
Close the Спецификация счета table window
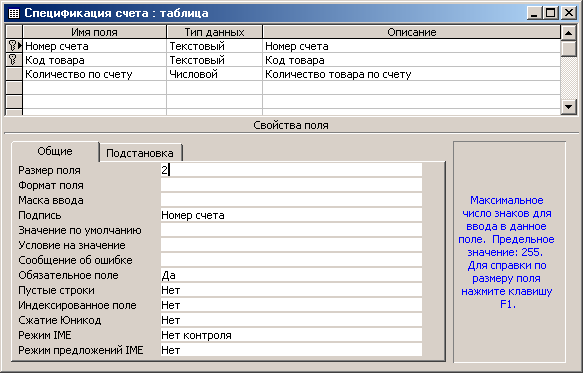(568, 13)
